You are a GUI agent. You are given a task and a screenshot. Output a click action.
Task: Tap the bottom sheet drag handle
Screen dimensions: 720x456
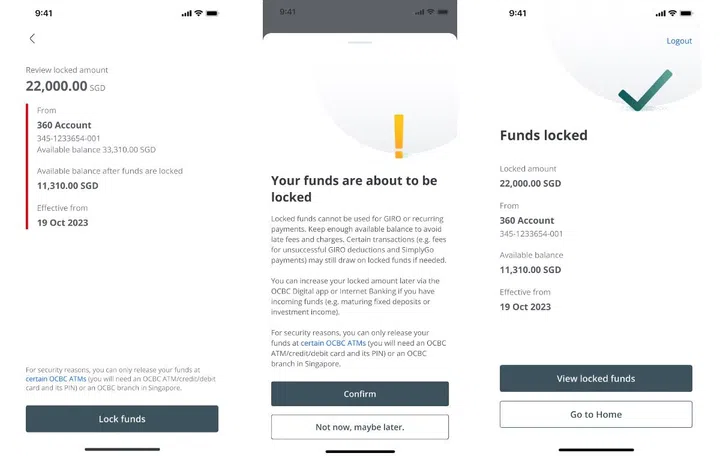pos(359,43)
